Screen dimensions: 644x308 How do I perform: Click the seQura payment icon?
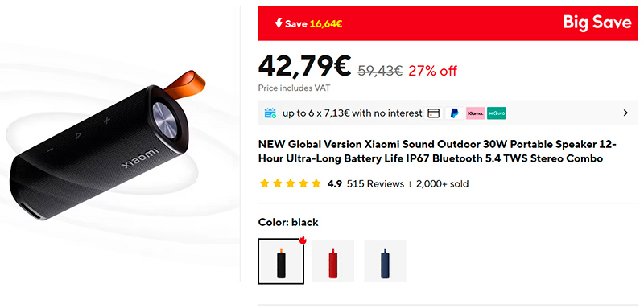(x=496, y=113)
